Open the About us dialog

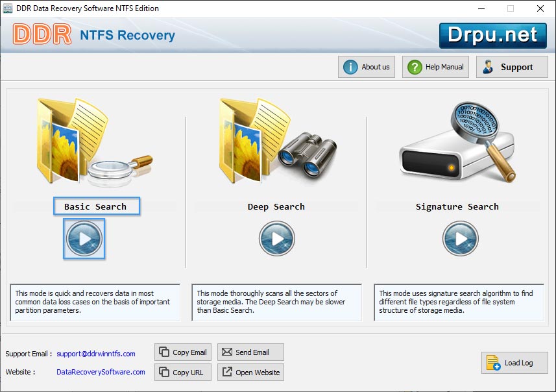click(367, 67)
